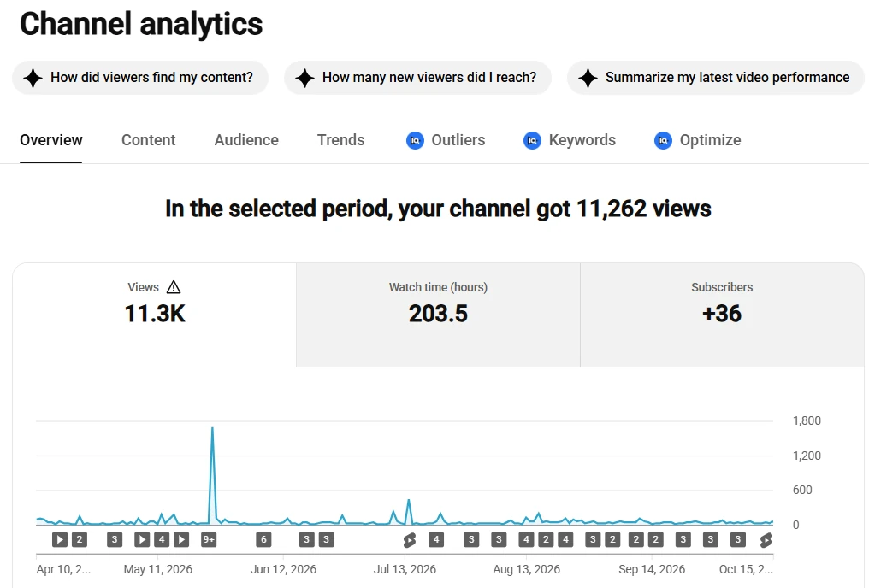Select the Shorts marker near Jul 13, 2026
The height and width of the screenshot is (588, 869).
[x=410, y=540]
